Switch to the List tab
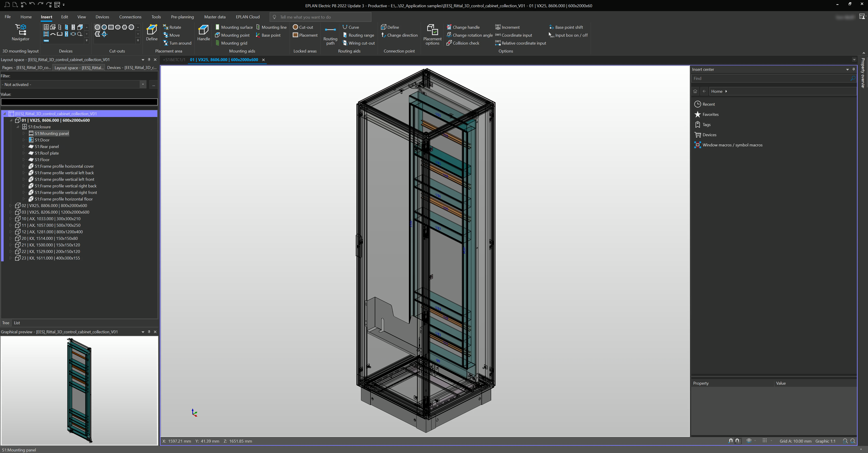 click(x=17, y=323)
